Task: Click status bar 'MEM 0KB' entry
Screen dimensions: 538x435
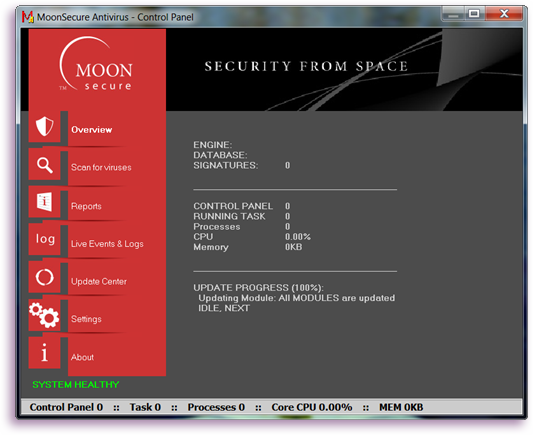Action: point(401,407)
